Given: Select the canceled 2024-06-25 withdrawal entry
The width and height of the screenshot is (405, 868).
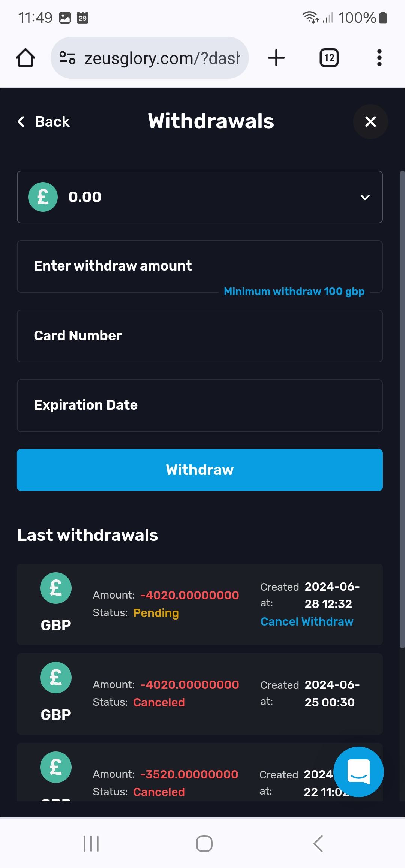Looking at the screenshot, I should point(199,693).
